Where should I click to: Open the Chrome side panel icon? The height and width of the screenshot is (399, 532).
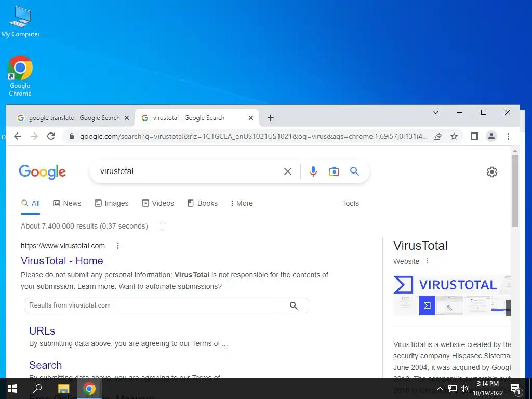pos(475,137)
